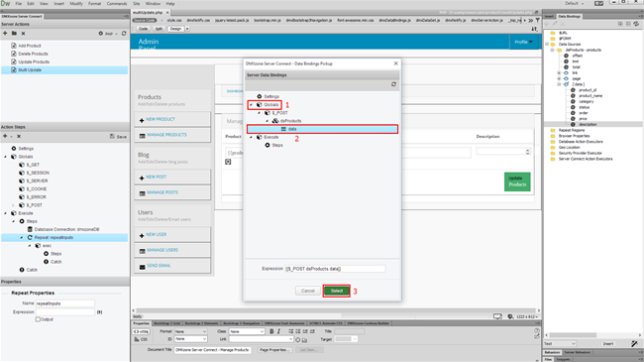Refresh the Data Bindings panel

636,24
